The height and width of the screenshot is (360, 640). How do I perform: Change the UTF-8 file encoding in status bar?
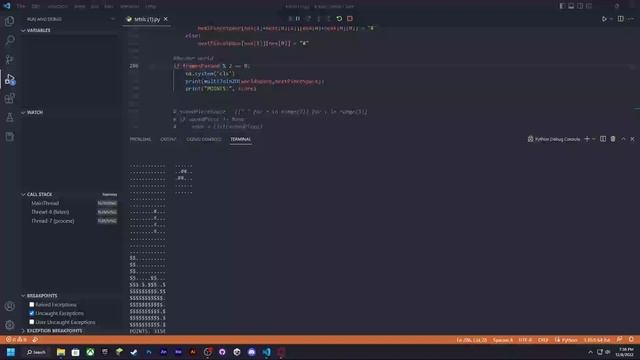pos(525,340)
